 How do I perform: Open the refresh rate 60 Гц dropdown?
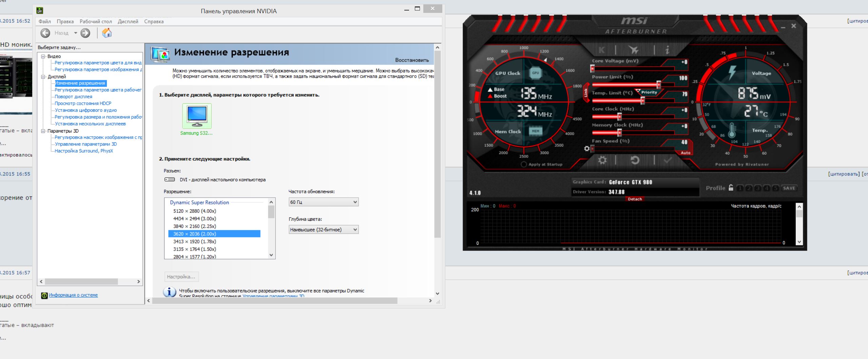pyautogui.click(x=323, y=202)
